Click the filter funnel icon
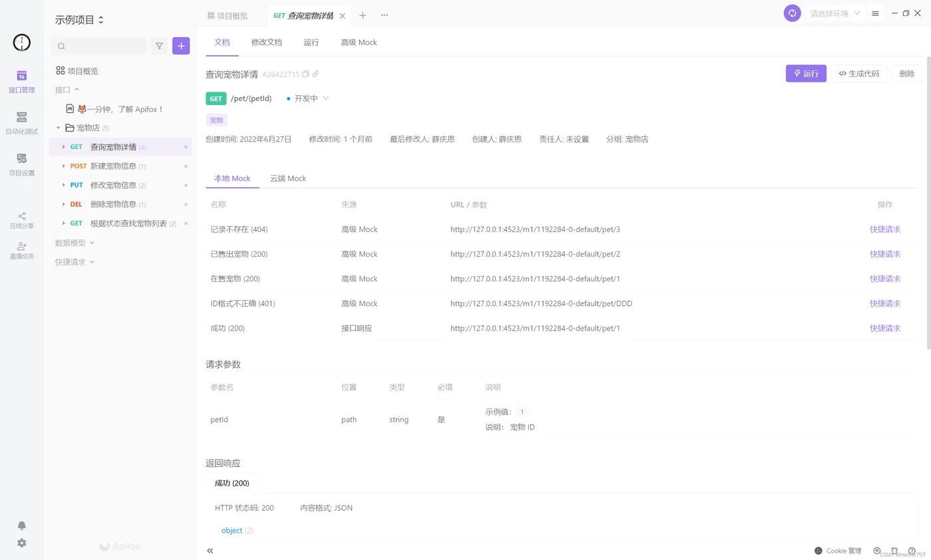 tap(159, 46)
